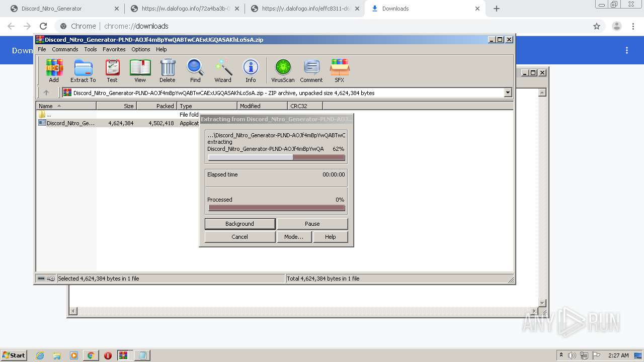Viewport: 644px width, 362px height.
Task: Show hidden tray icons arrow
Action: pos(561,355)
